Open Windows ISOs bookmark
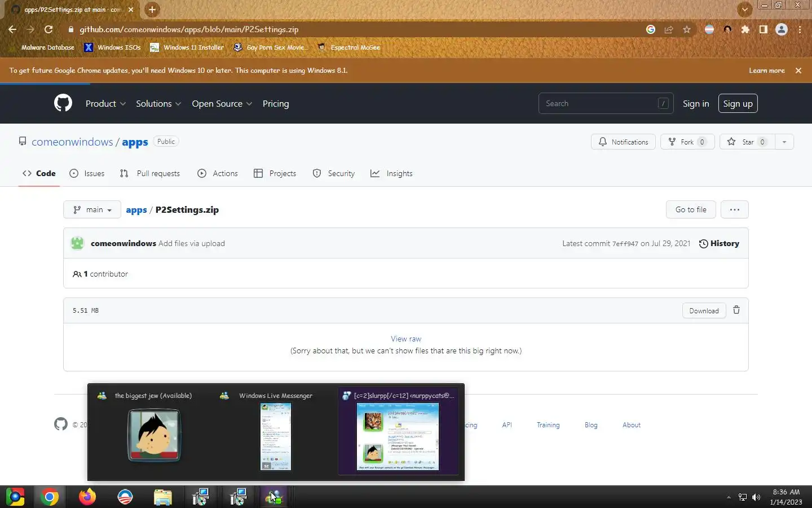The height and width of the screenshot is (508, 812). tap(112, 47)
